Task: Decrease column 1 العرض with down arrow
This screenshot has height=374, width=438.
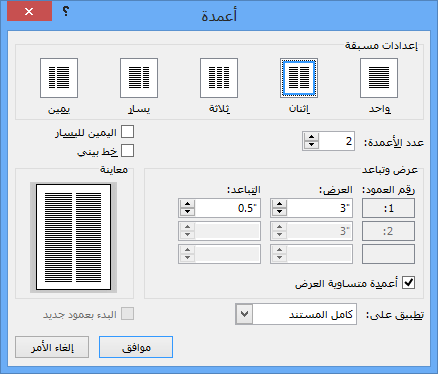Action: point(280,212)
